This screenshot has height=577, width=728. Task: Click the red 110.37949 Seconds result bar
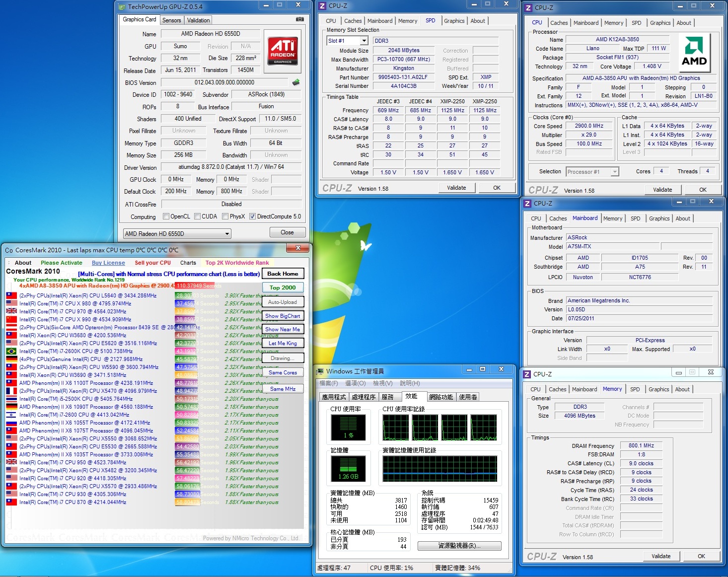pos(195,286)
